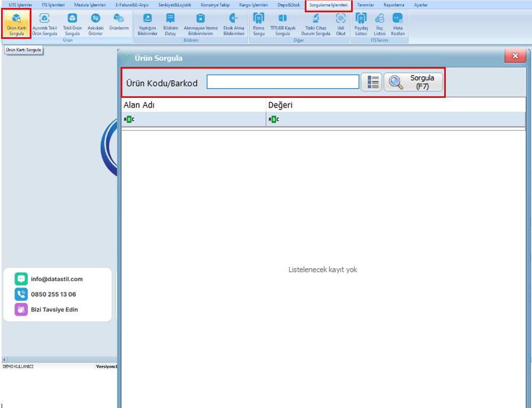
Task: Open the Raporlama tab
Action: point(395,4)
